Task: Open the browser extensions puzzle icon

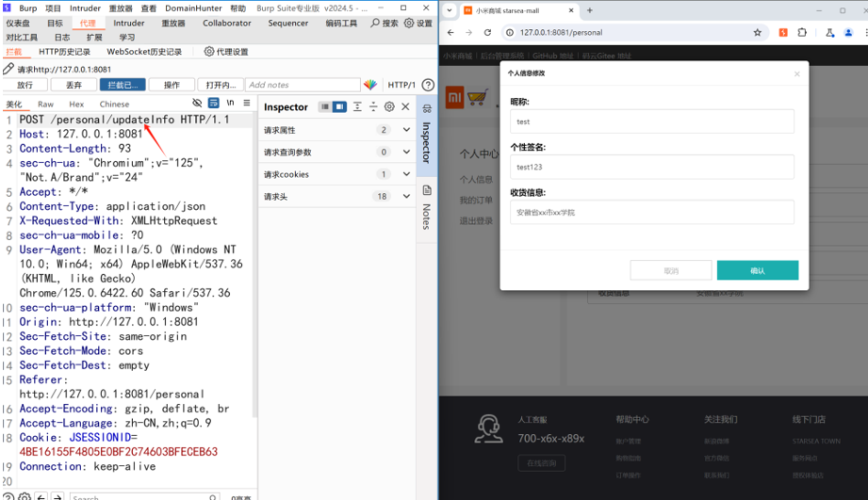Action: pos(802,32)
